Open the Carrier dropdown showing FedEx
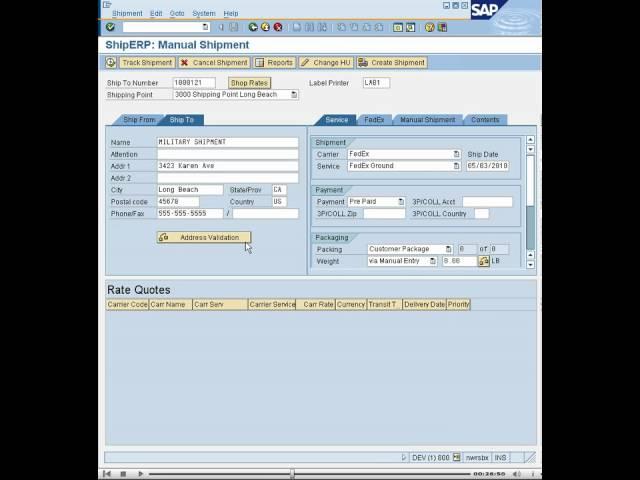The image size is (640, 480). (456, 155)
